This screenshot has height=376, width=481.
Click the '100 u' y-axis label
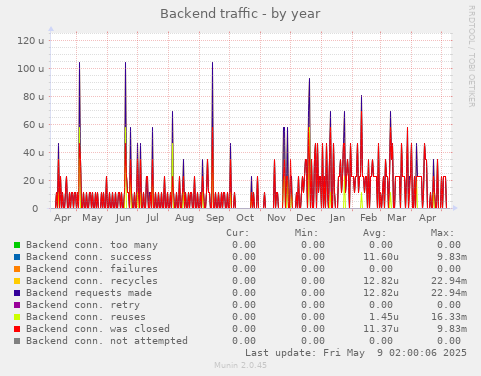click(x=31, y=69)
